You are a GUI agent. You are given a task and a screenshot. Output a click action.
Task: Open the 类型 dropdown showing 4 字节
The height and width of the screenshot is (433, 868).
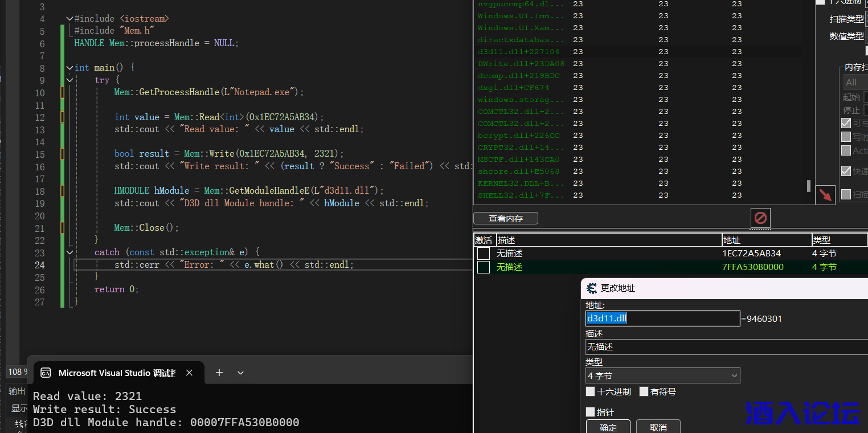pyautogui.click(x=663, y=376)
